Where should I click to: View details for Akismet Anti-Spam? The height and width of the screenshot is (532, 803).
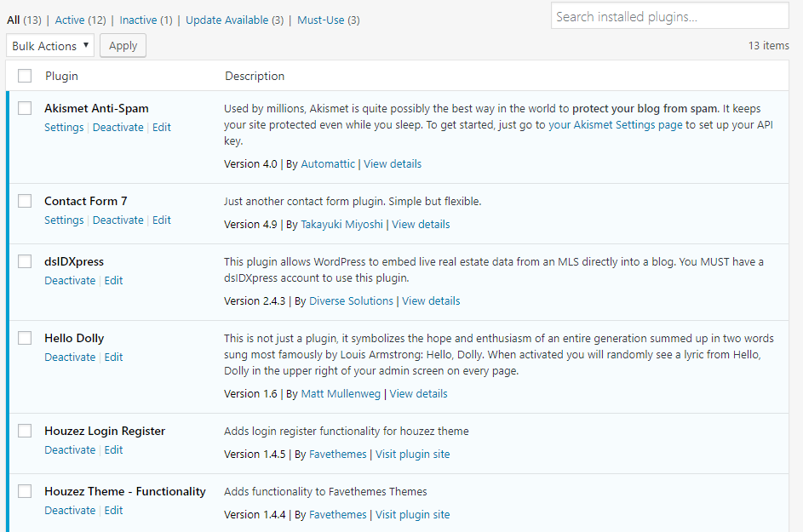[393, 163]
